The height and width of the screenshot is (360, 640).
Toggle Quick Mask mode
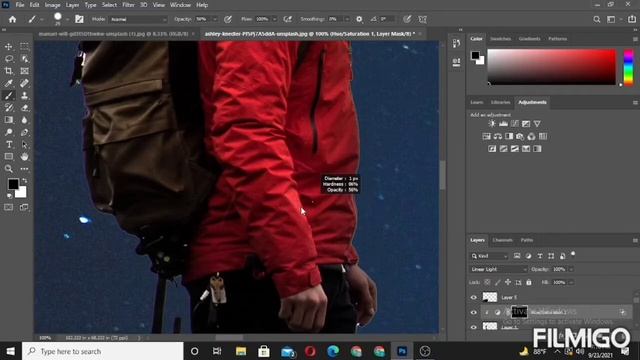coord(9,207)
